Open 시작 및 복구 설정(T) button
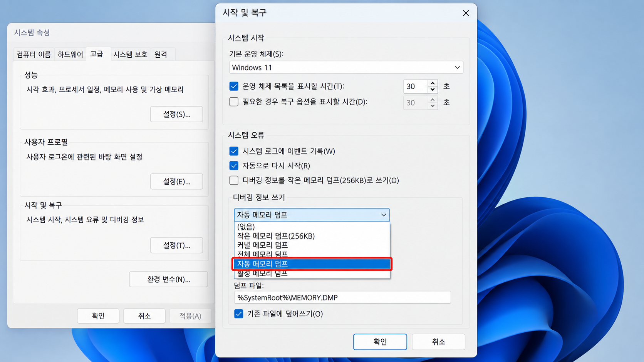The width and height of the screenshot is (644, 362). coord(176,245)
